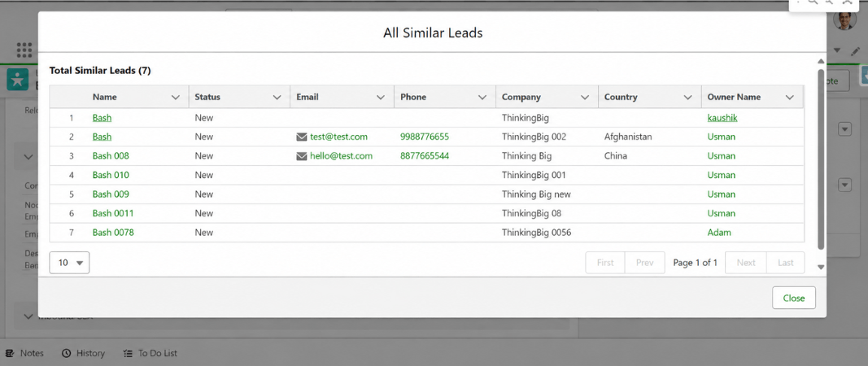Click the Notes icon in bottom bar
The width and height of the screenshot is (868, 366).
coord(10,353)
